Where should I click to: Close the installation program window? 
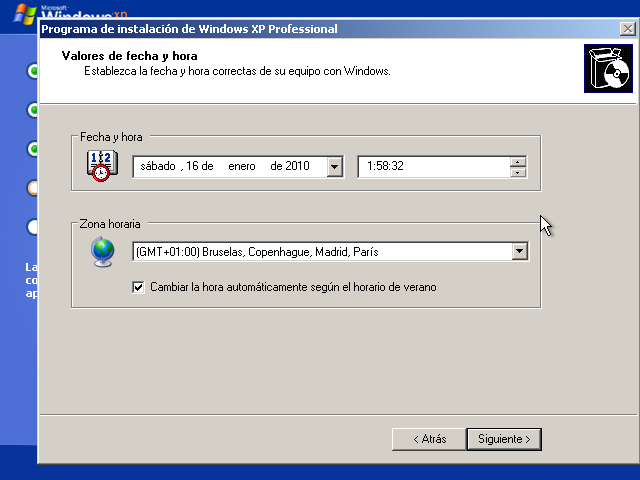click(627, 29)
